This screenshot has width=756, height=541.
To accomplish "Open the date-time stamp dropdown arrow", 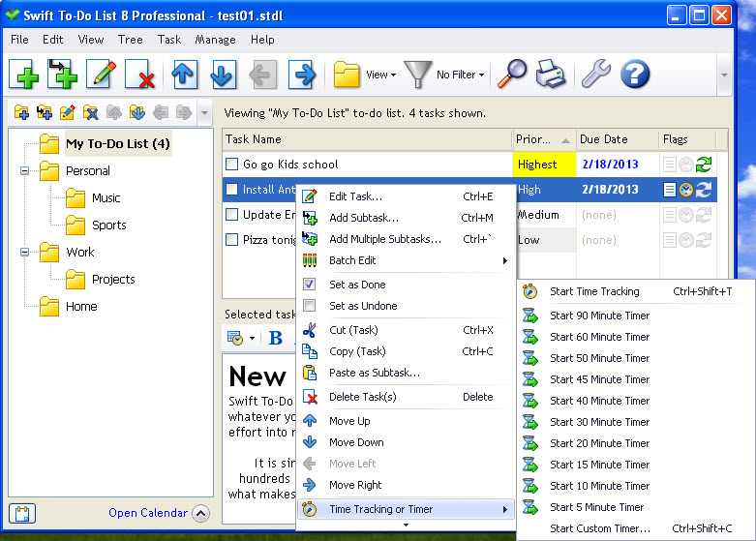I will tap(252, 339).
